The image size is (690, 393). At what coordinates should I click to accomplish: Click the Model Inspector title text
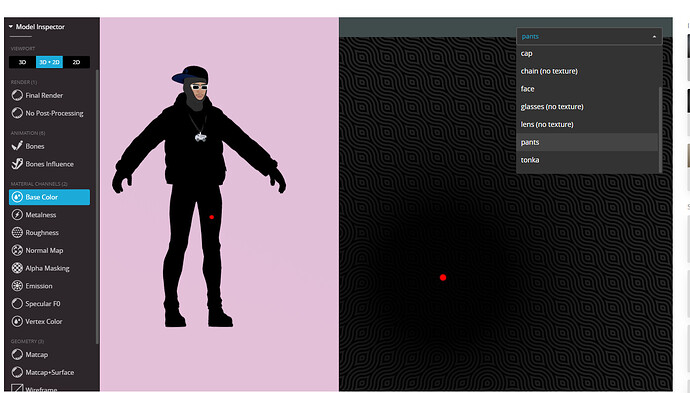coord(40,27)
